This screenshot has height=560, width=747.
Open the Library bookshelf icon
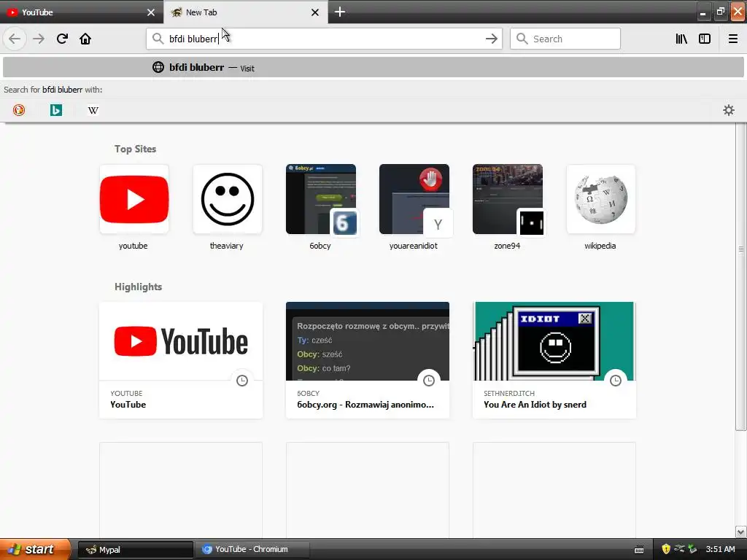[x=681, y=39]
